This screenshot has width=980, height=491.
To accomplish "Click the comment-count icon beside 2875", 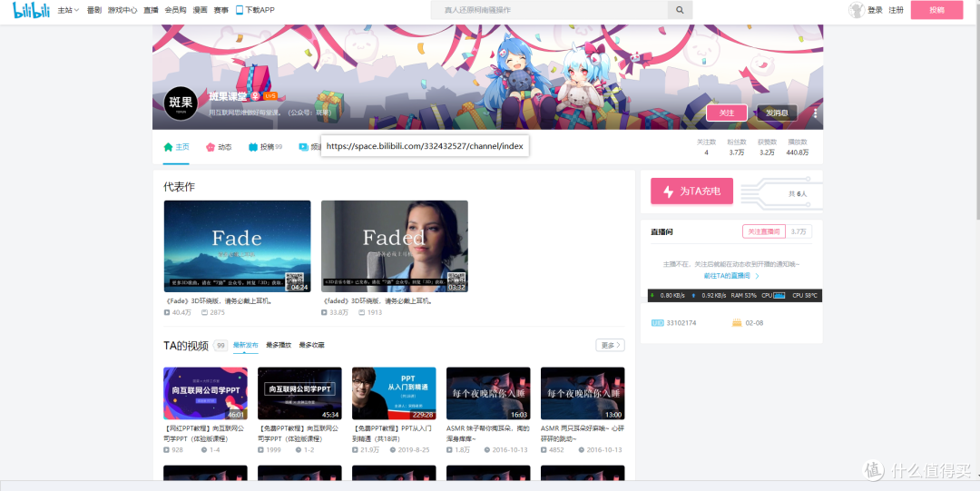I will pos(204,312).
